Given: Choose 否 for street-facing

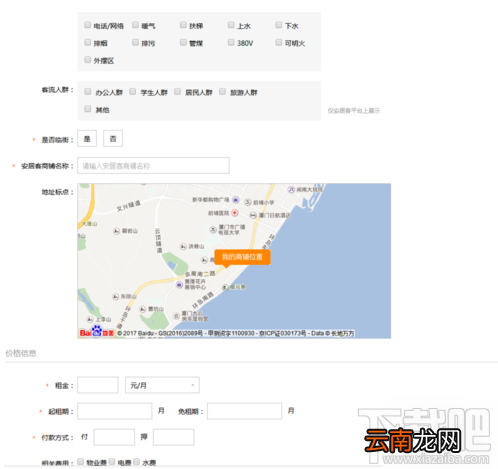Looking at the screenshot, I should click(x=113, y=139).
